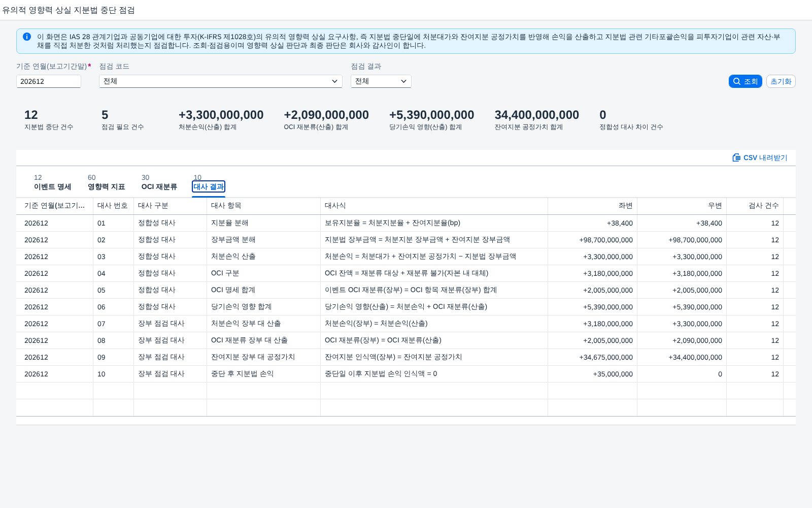
Task: Click the 검사 건수 column header
Action: pyautogui.click(x=755, y=206)
